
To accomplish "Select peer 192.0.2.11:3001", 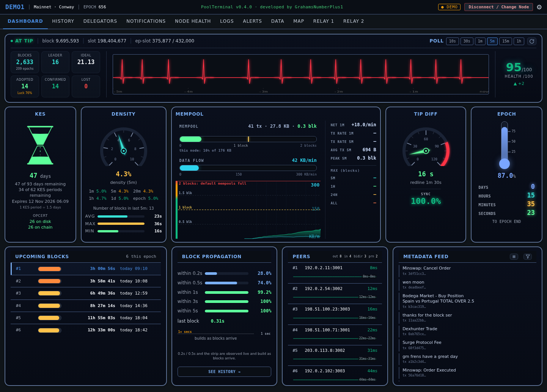I will pos(335,273).
